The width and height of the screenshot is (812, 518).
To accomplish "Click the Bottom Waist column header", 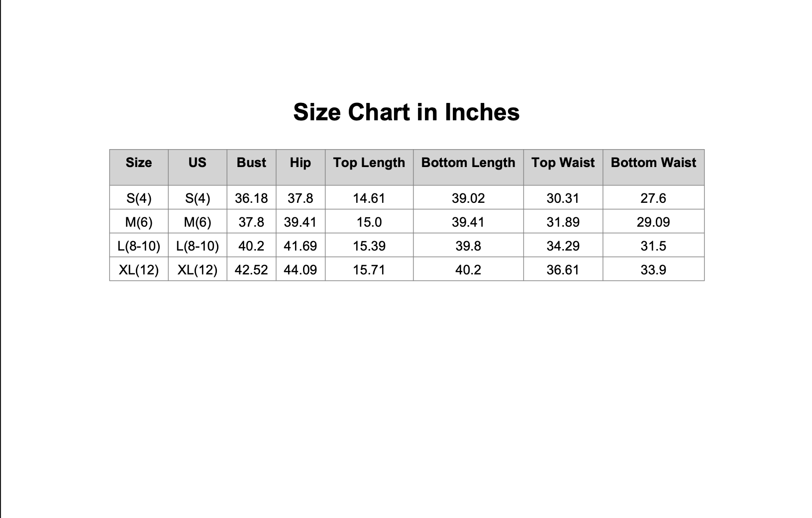I will pos(653,163).
